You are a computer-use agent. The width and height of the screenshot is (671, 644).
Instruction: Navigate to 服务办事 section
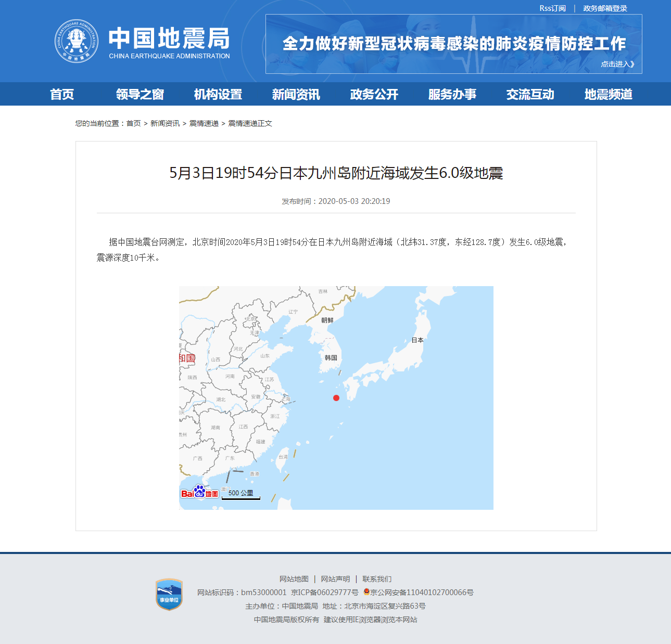pyautogui.click(x=452, y=94)
